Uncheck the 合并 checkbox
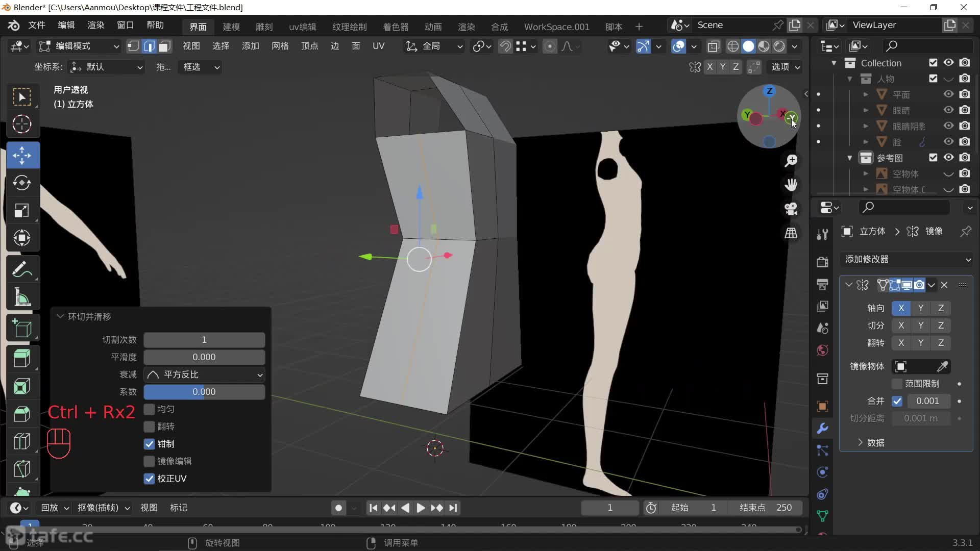 pos(897,401)
